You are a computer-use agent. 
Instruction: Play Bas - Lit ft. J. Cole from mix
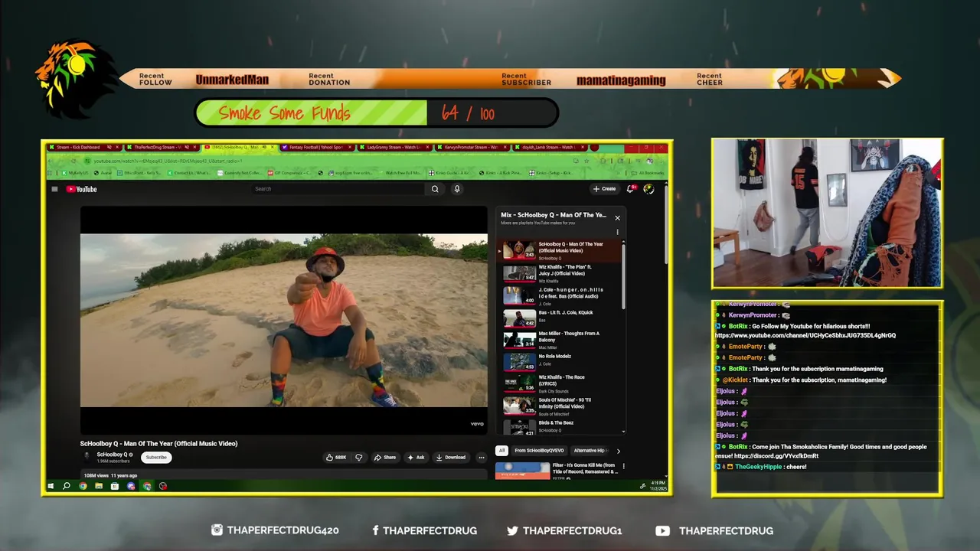(560, 318)
